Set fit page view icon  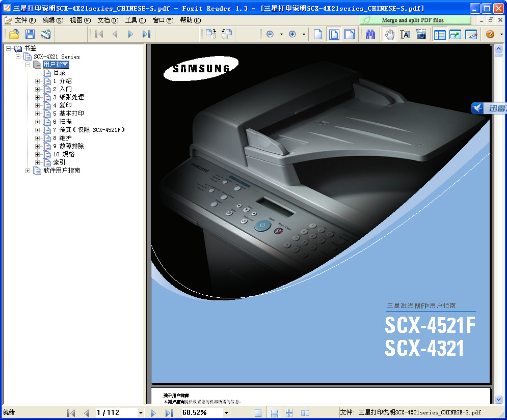(334, 34)
